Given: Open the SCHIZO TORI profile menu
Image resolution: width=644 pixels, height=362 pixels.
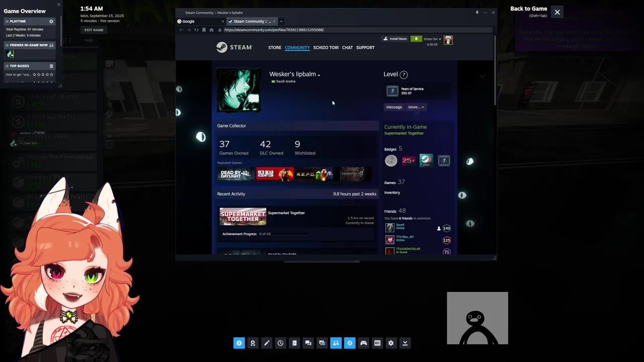Looking at the screenshot, I should click(326, 48).
